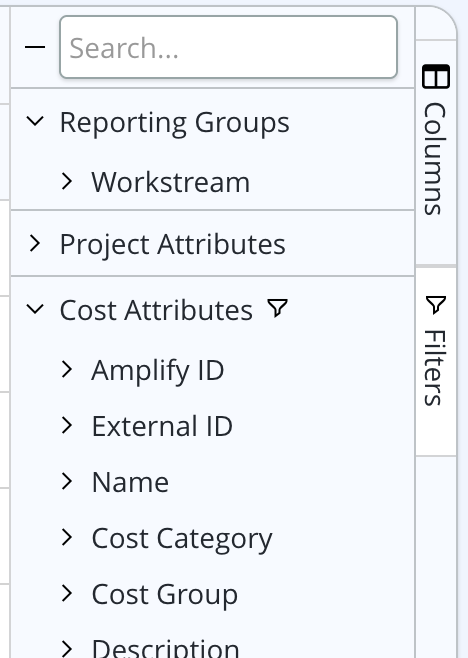Collapse the Reporting Groups section
The image size is (468, 658).
(35, 122)
